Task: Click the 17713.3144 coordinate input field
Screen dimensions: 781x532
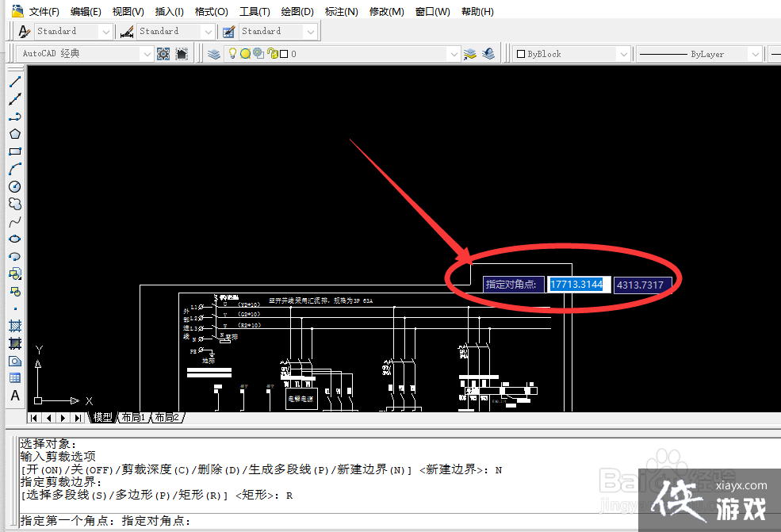Action: (x=578, y=284)
